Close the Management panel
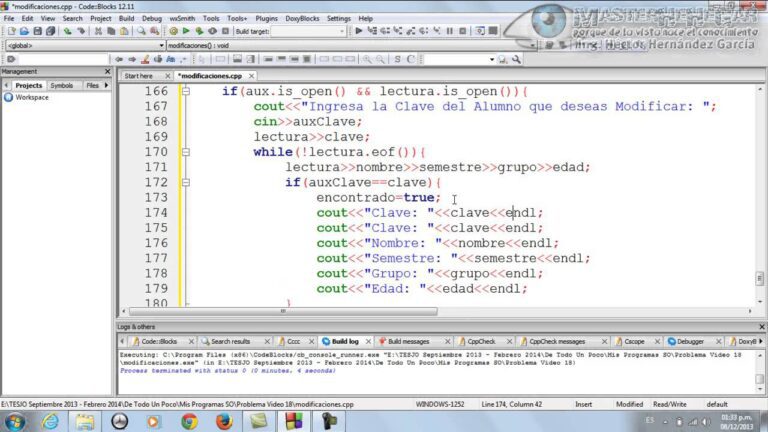Image resolution: width=768 pixels, height=432 pixels. coord(108,72)
